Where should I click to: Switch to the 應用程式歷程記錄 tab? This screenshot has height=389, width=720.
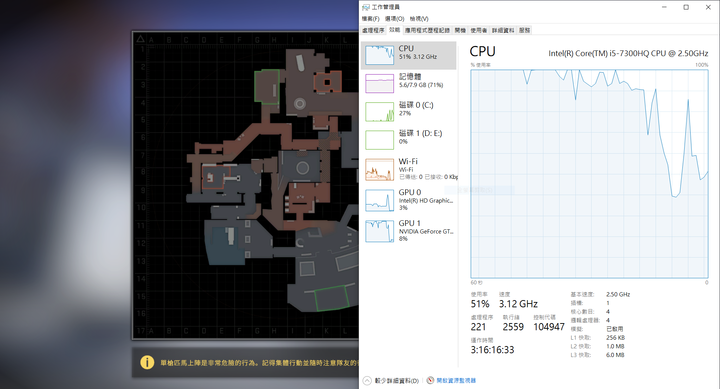tap(427, 30)
